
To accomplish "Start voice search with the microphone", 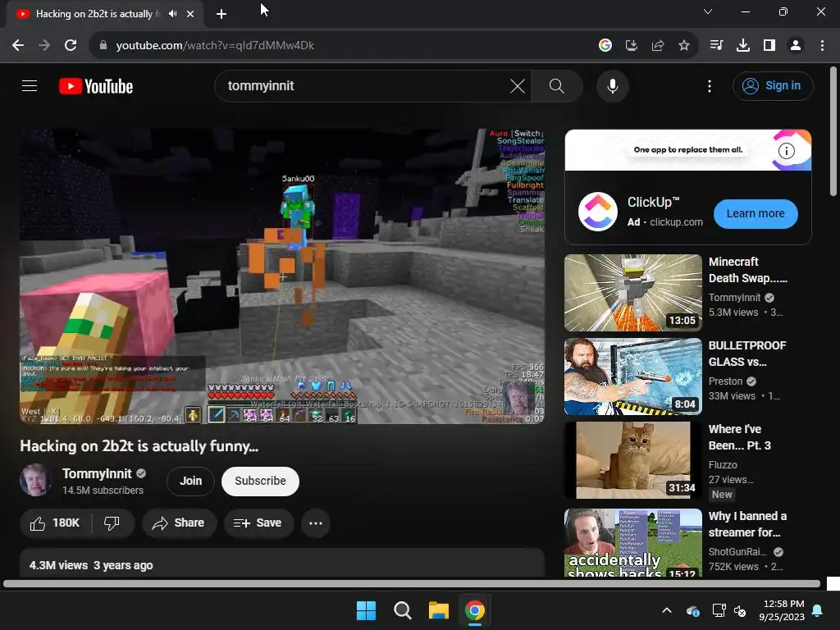I will (612, 85).
